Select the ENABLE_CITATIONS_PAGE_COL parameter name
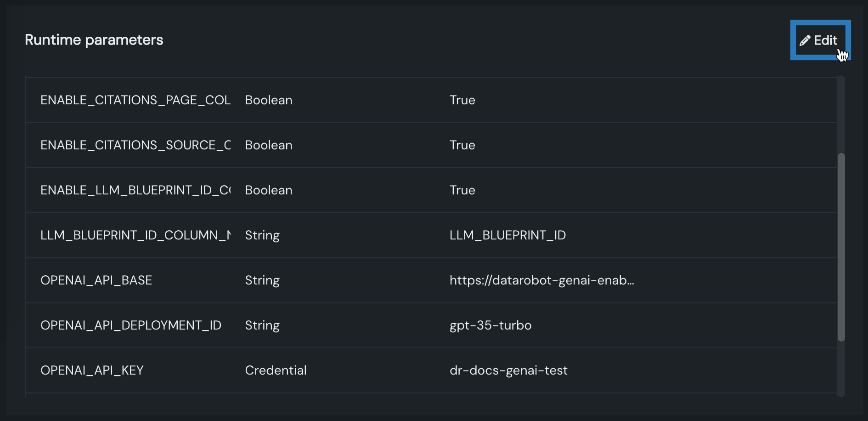Image resolution: width=868 pixels, height=421 pixels. pyautogui.click(x=135, y=100)
